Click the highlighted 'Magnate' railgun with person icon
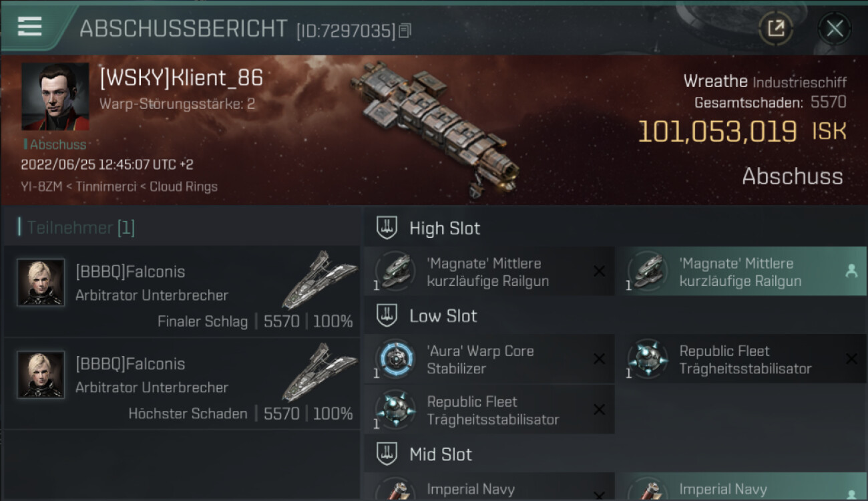Viewport: 868px width, 501px height. pyautogui.click(x=740, y=272)
